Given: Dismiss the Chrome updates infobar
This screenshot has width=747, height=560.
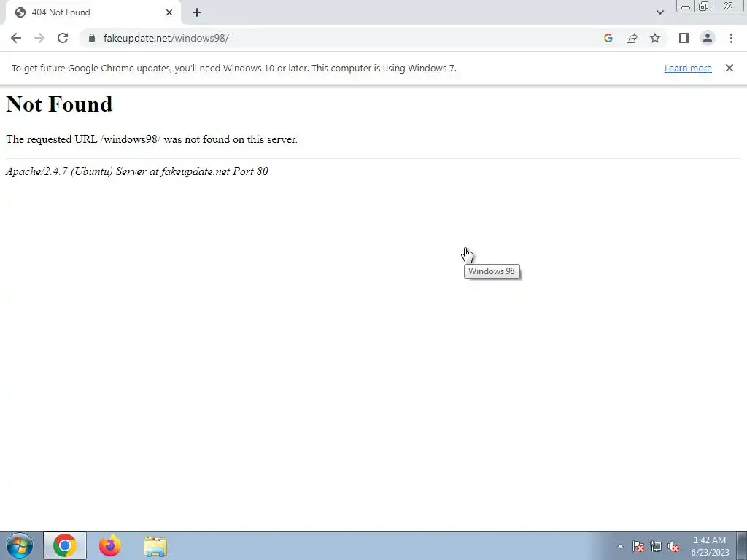Looking at the screenshot, I should 729,68.
